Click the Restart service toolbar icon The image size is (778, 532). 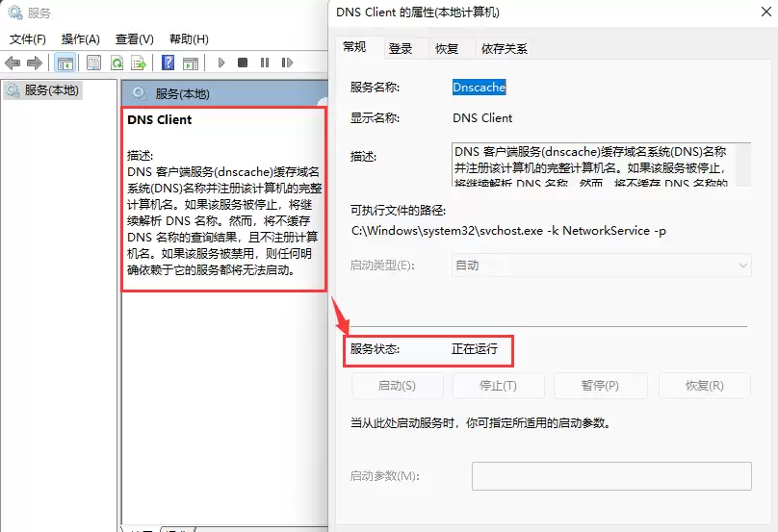(x=287, y=63)
